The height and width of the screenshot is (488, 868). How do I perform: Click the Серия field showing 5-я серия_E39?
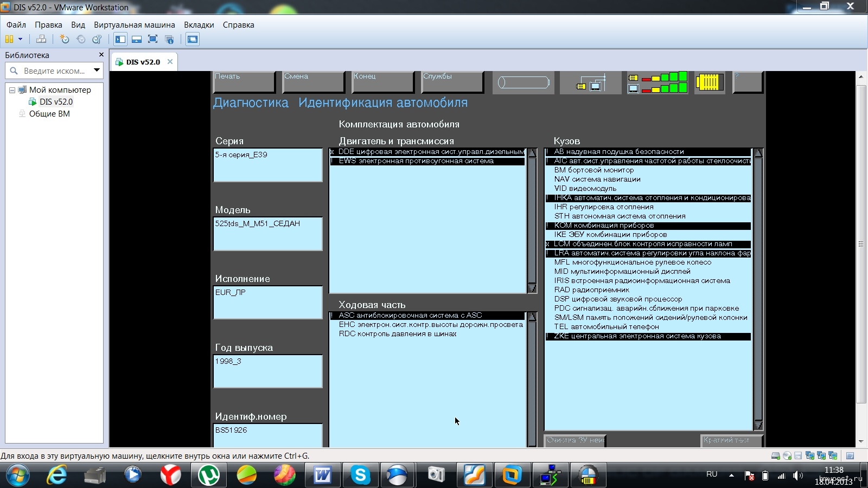(x=268, y=164)
